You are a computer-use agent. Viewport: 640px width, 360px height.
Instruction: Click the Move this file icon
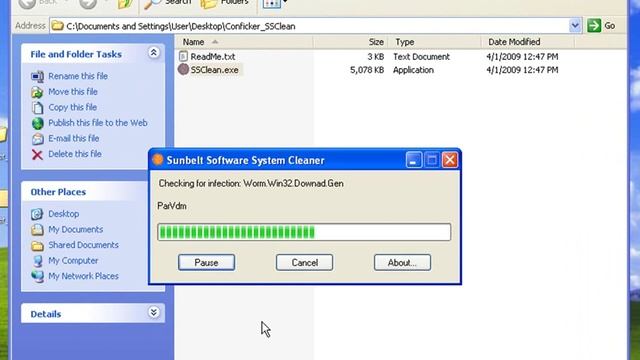(37, 92)
